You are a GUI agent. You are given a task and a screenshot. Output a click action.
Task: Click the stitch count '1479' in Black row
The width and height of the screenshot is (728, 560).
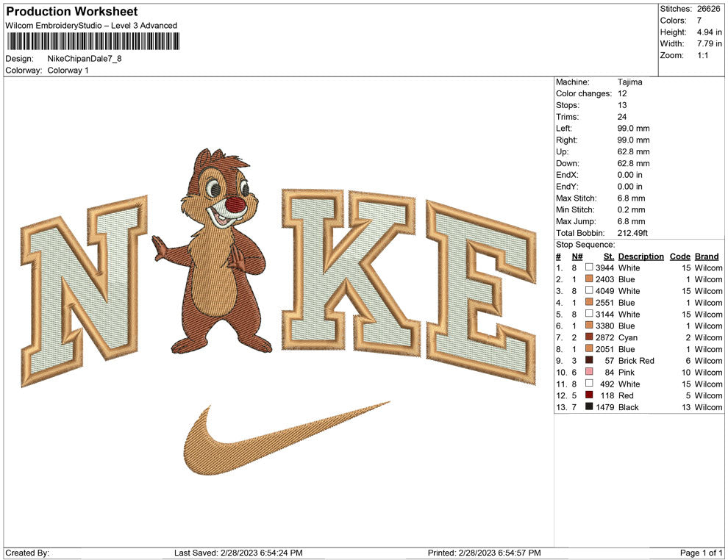click(x=605, y=407)
